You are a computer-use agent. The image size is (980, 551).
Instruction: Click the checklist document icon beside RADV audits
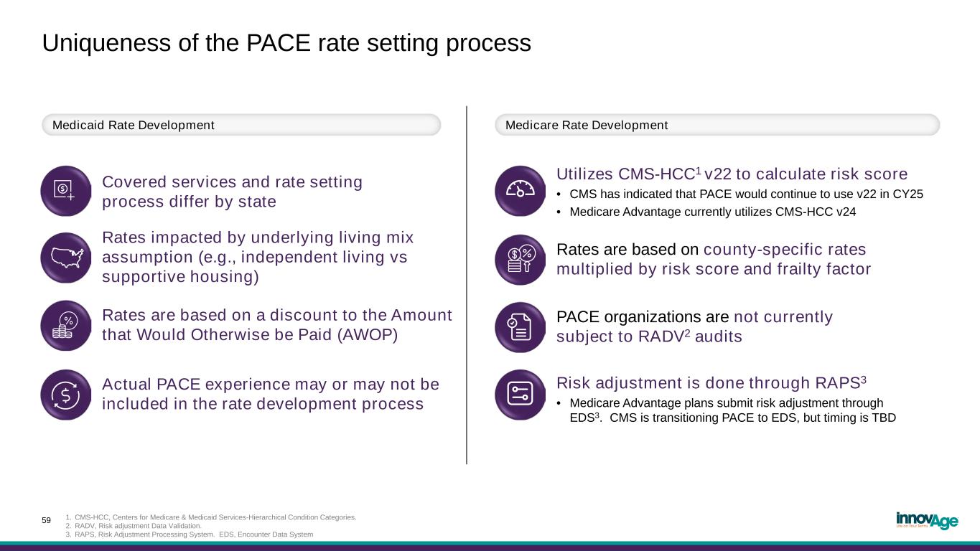[x=521, y=327]
